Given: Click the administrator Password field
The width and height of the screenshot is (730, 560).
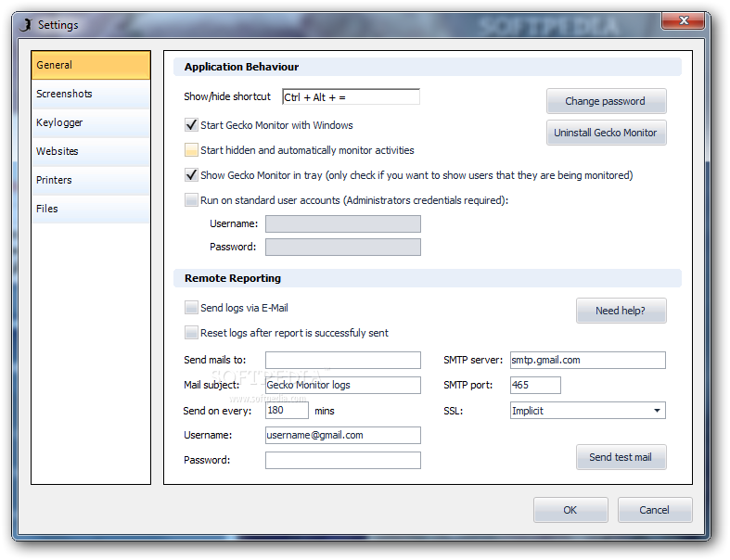Looking at the screenshot, I should pos(343,248).
